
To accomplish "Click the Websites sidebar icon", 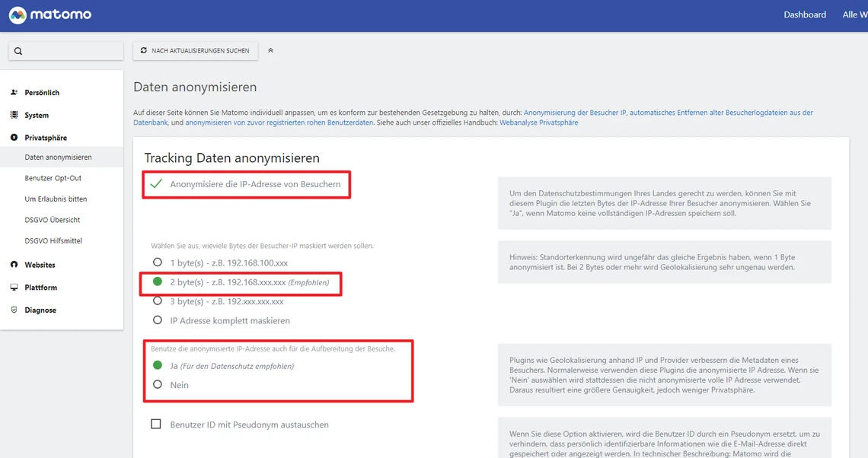I will click(x=14, y=265).
